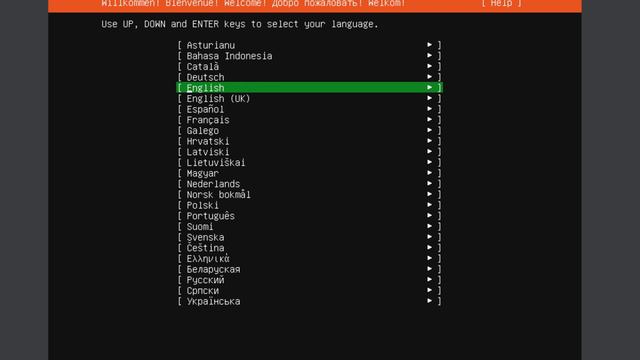Choose Bahasa Indonesia from list
Screen dimensions: 640x360
coord(309,56)
